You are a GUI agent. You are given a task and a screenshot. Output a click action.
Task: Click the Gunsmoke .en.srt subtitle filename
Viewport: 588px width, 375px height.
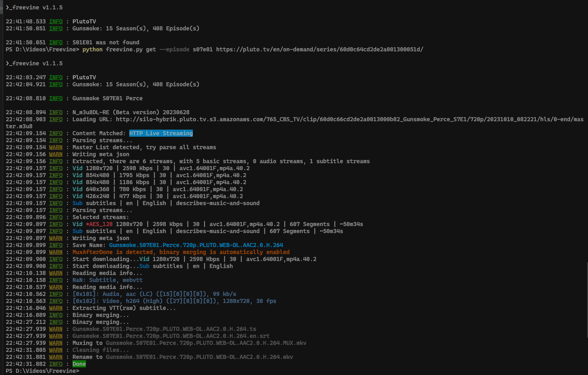(x=171, y=336)
